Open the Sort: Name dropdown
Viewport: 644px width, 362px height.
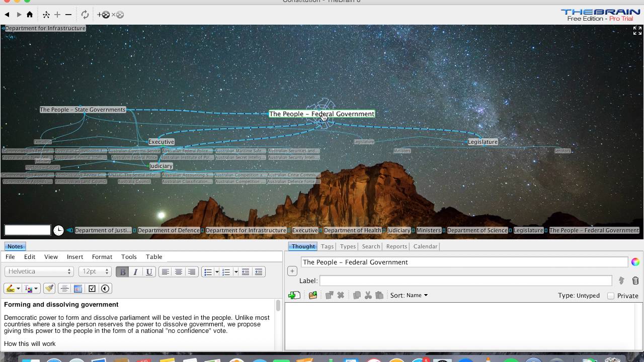pyautogui.click(x=409, y=295)
